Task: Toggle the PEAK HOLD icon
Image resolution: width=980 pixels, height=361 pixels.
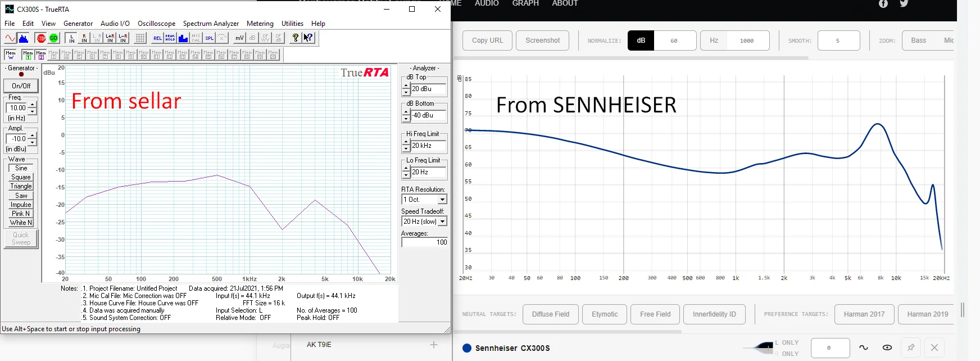Action: click(170, 38)
